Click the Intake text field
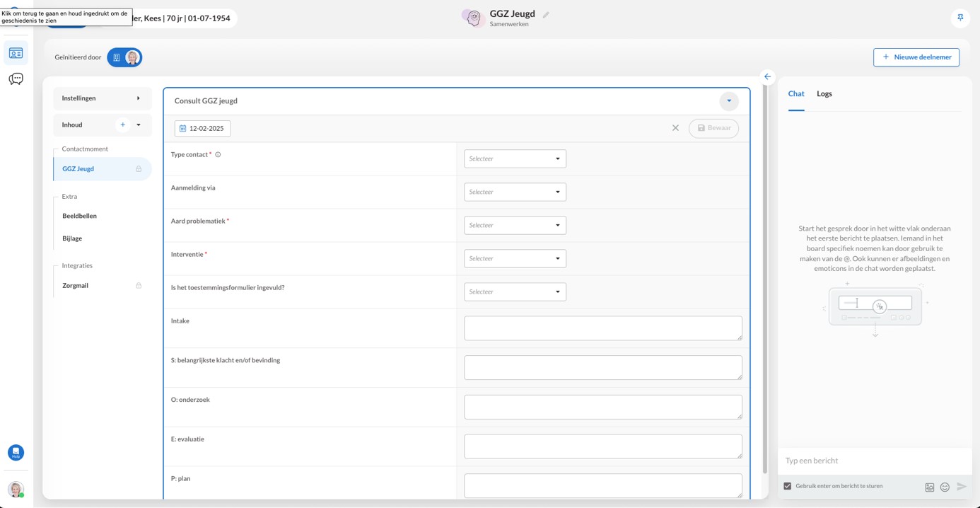 tap(602, 328)
